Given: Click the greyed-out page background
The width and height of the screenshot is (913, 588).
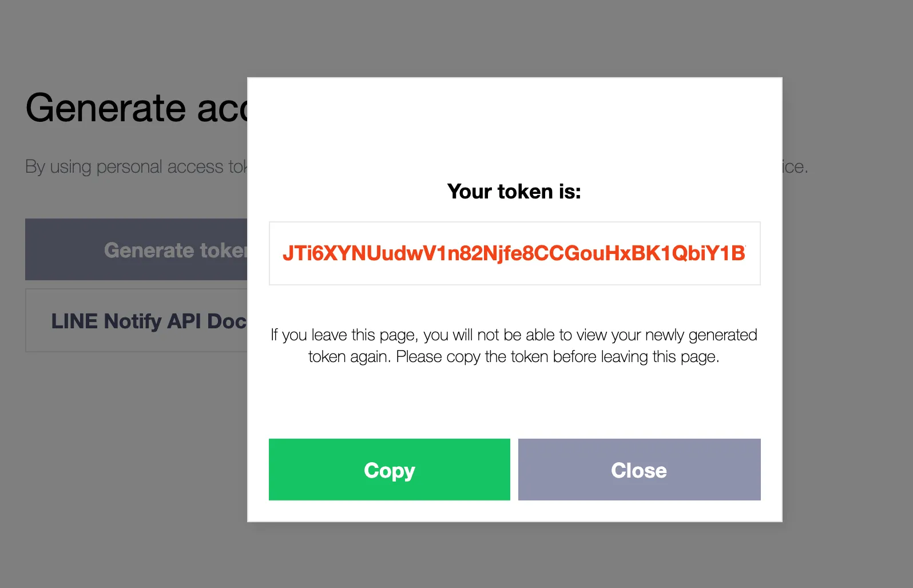Looking at the screenshot, I should click(114, 486).
